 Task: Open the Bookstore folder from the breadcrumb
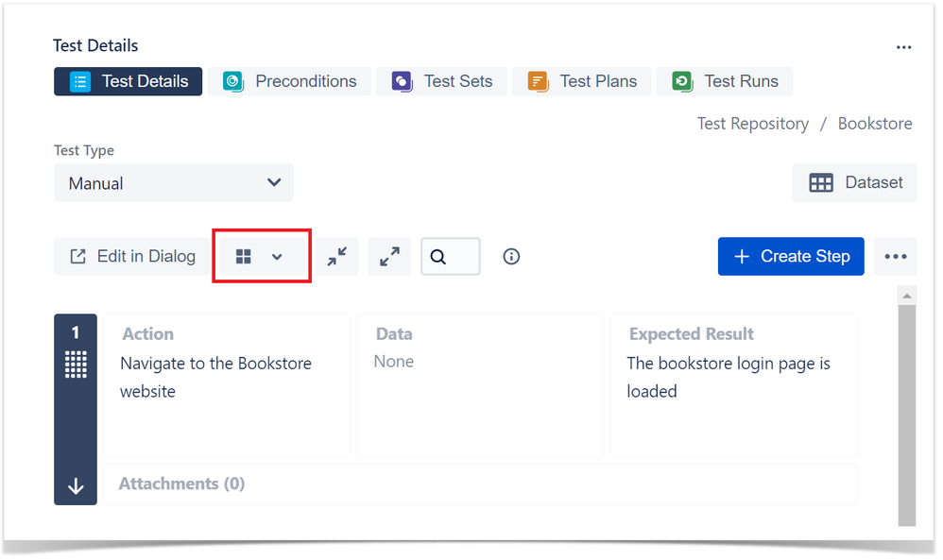click(875, 123)
